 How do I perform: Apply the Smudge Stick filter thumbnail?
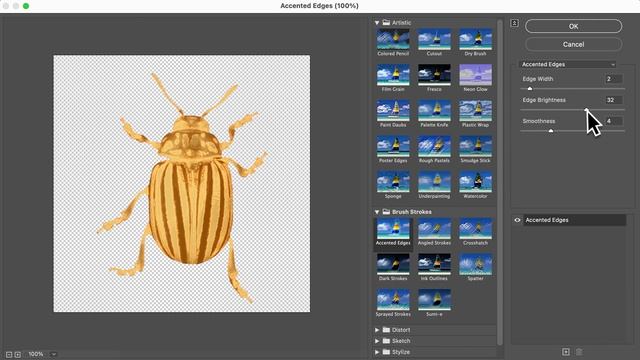[476, 146]
